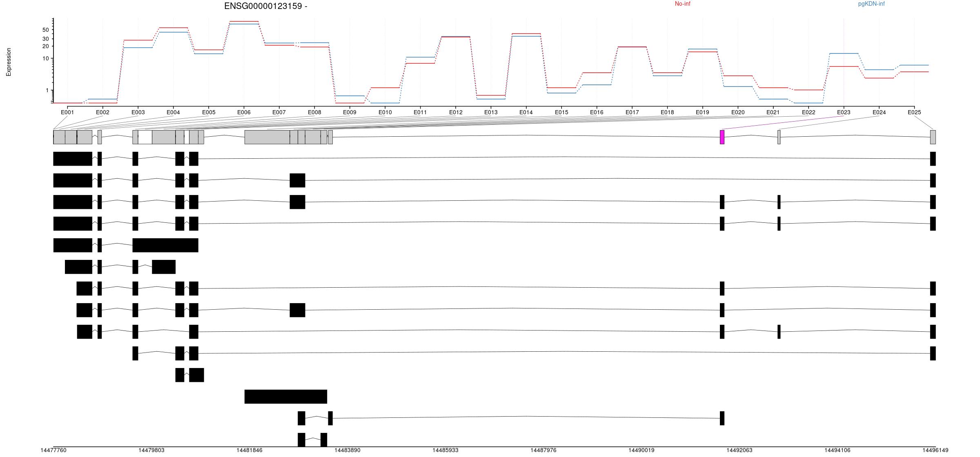
Task: Select exon label E003
Action: [x=138, y=112]
